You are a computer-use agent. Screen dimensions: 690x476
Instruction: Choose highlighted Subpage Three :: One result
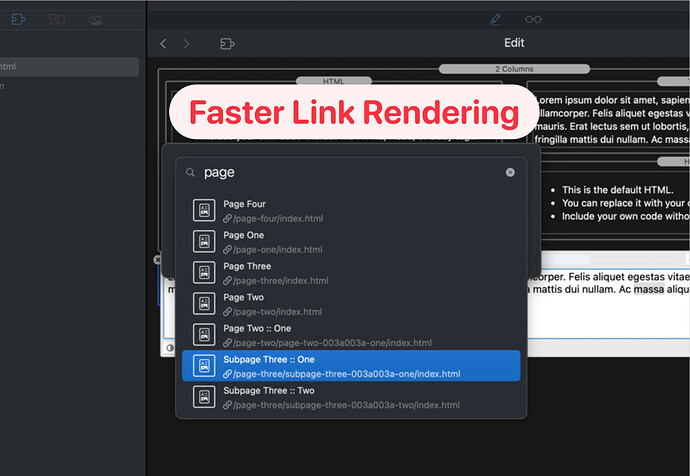coord(350,366)
